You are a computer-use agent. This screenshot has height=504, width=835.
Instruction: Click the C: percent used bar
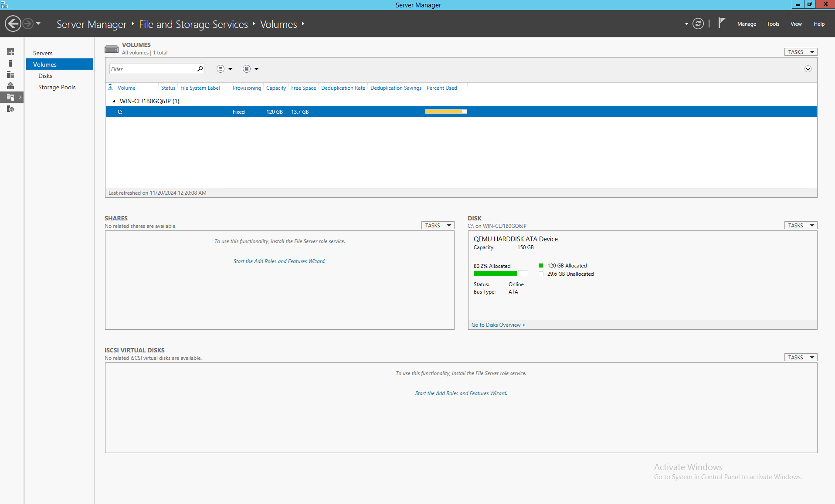[x=446, y=112]
